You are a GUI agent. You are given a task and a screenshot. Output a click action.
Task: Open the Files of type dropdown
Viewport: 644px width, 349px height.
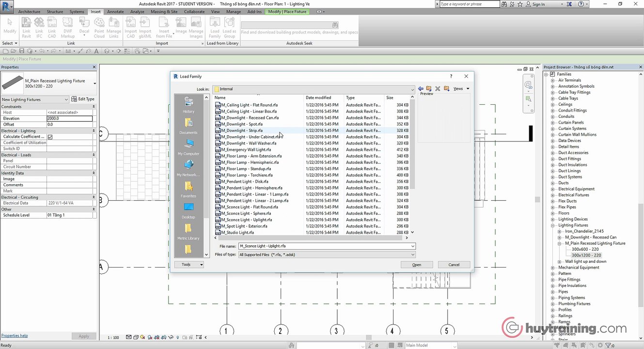coord(413,254)
